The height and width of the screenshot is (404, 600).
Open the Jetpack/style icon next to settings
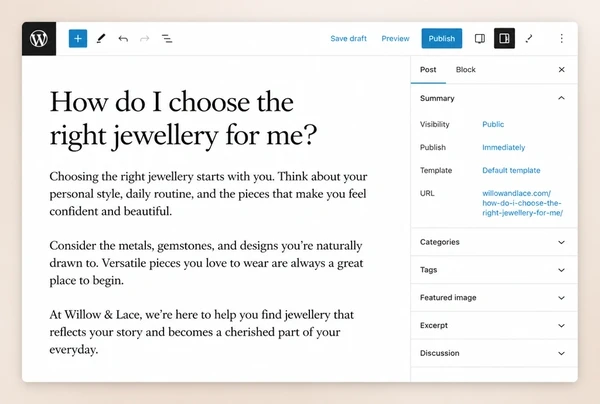coord(529,39)
